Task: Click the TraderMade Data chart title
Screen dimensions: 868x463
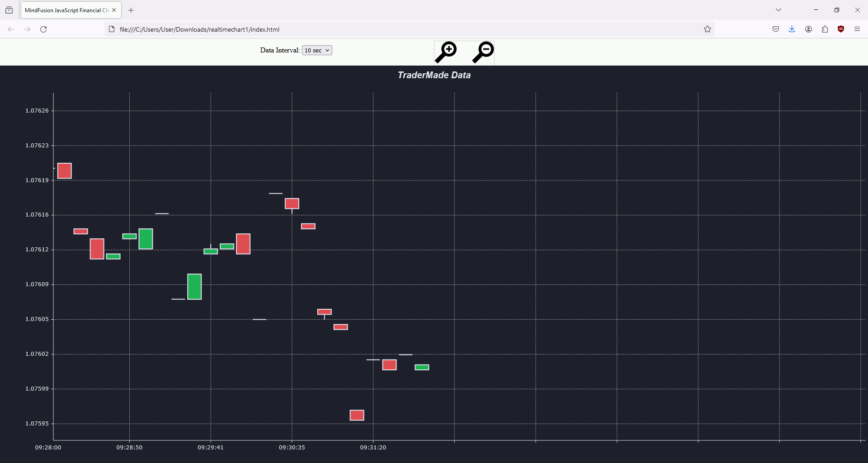Action: (x=434, y=75)
